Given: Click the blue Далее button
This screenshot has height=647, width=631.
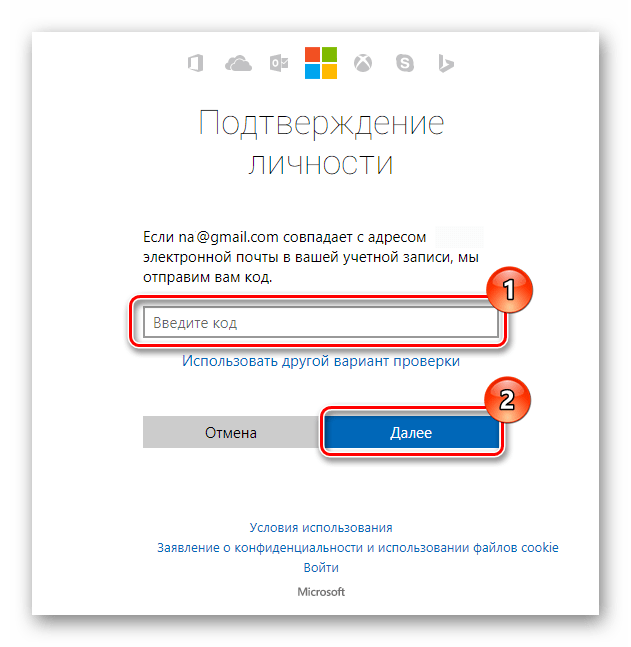Looking at the screenshot, I should click(x=411, y=432).
